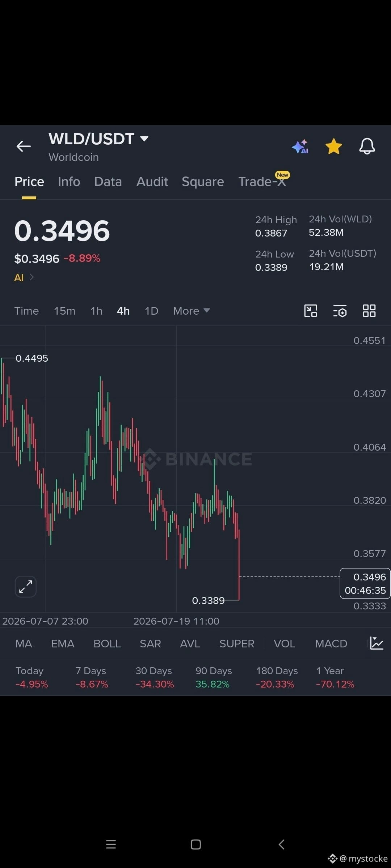Screen dimensions: 391x868
Task: Open the indicator settings chart icon
Action: [x=377, y=643]
